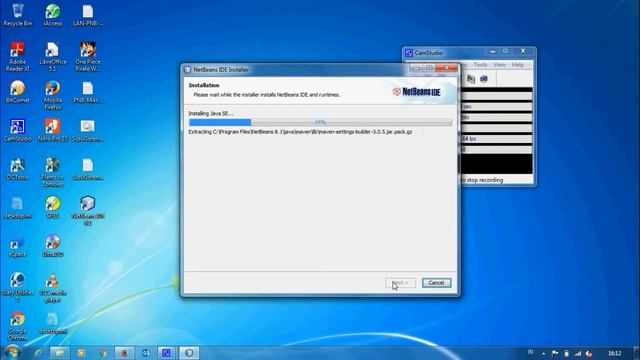Open Google Chrome desktop shortcut

[18, 326]
